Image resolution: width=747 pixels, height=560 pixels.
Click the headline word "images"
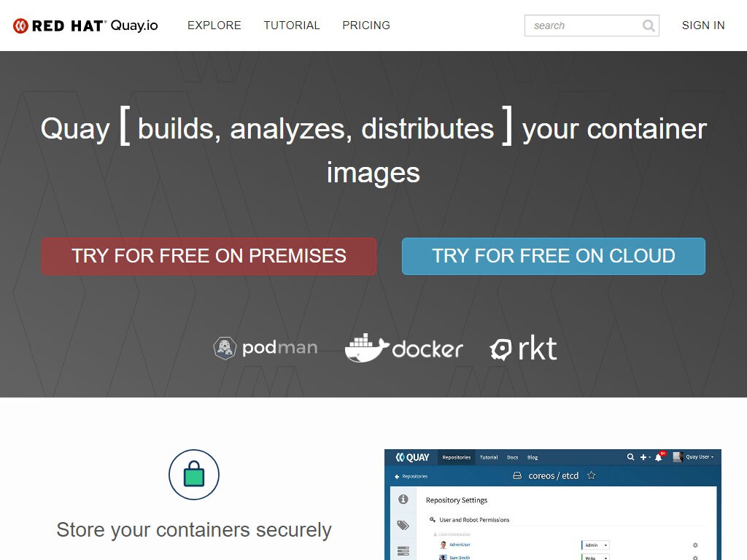(373, 172)
